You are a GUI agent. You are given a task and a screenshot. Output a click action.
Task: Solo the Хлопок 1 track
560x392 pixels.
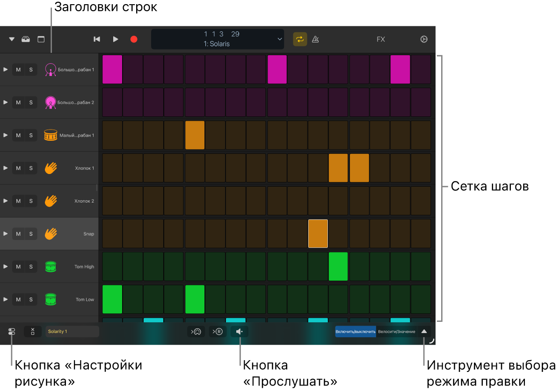31,168
